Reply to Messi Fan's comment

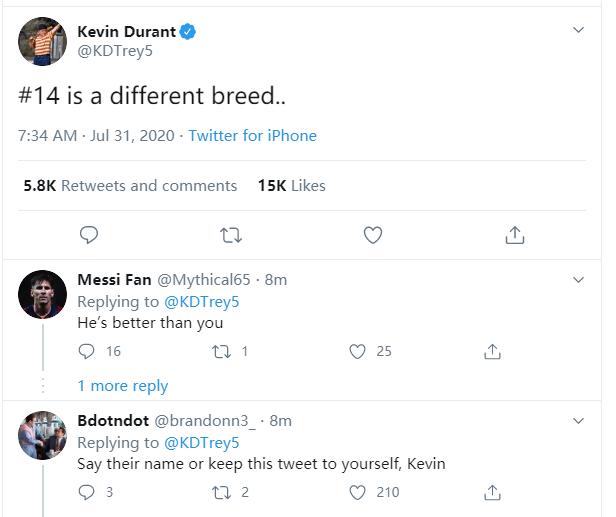86,351
